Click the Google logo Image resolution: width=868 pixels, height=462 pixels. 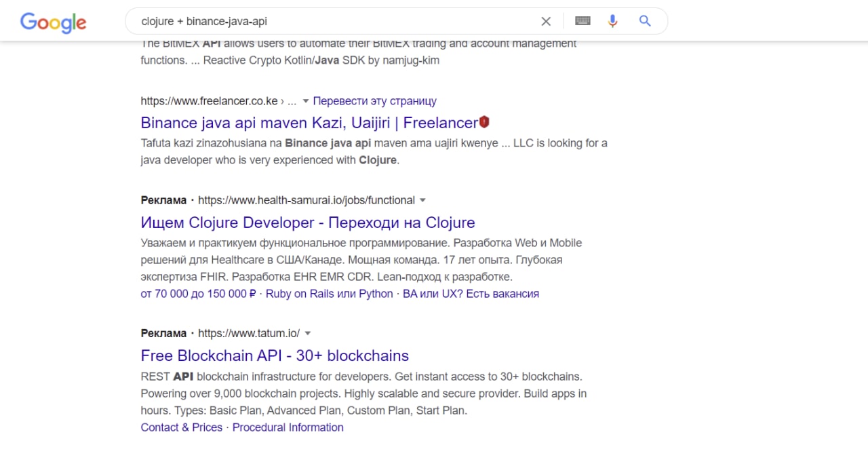click(x=53, y=22)
